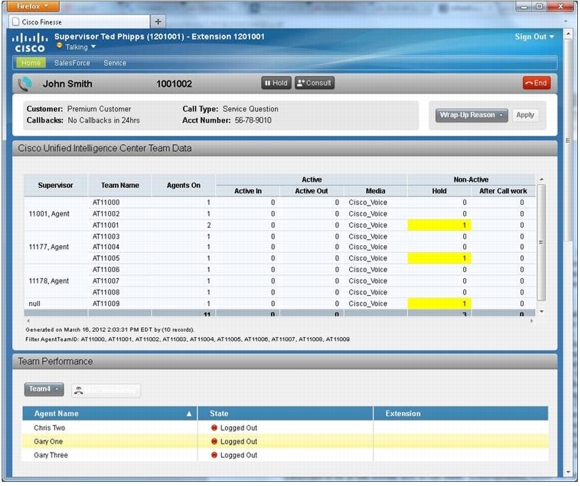
Task: Click team name AT11006
Action: click(x=106, y=270)
